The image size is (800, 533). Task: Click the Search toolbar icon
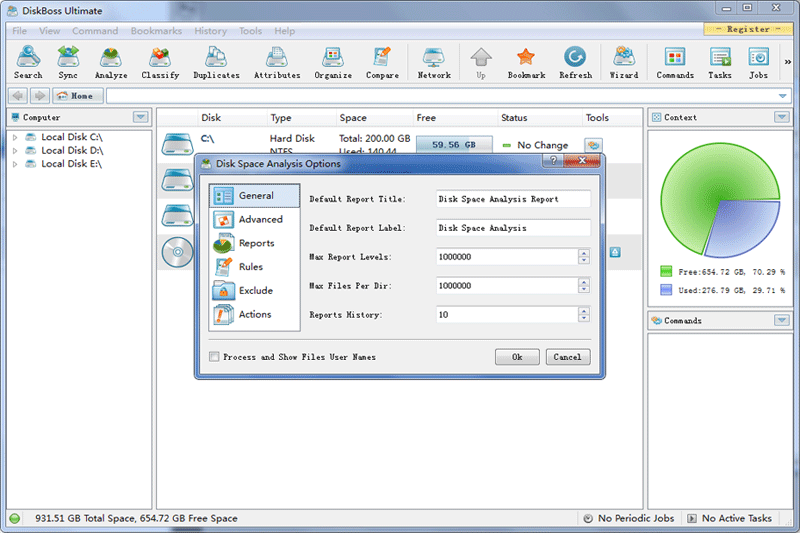pos(28,62)
